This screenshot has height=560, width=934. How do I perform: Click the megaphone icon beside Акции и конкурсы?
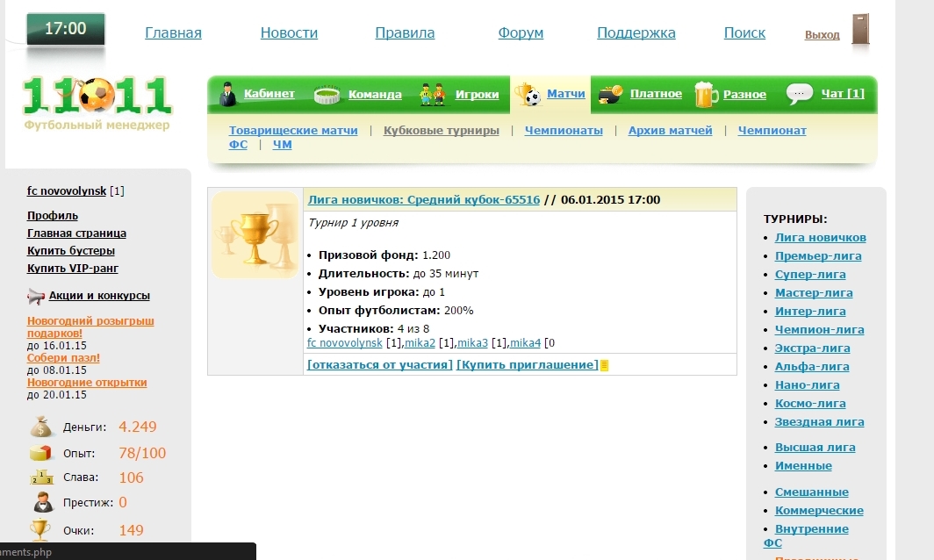point(36,296)
